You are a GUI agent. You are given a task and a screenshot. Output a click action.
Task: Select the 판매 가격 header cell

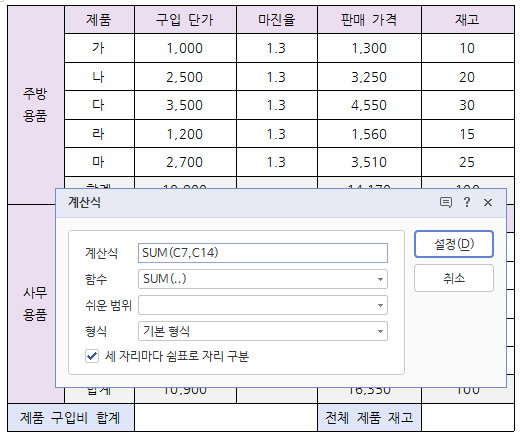[x=369, y=20]
